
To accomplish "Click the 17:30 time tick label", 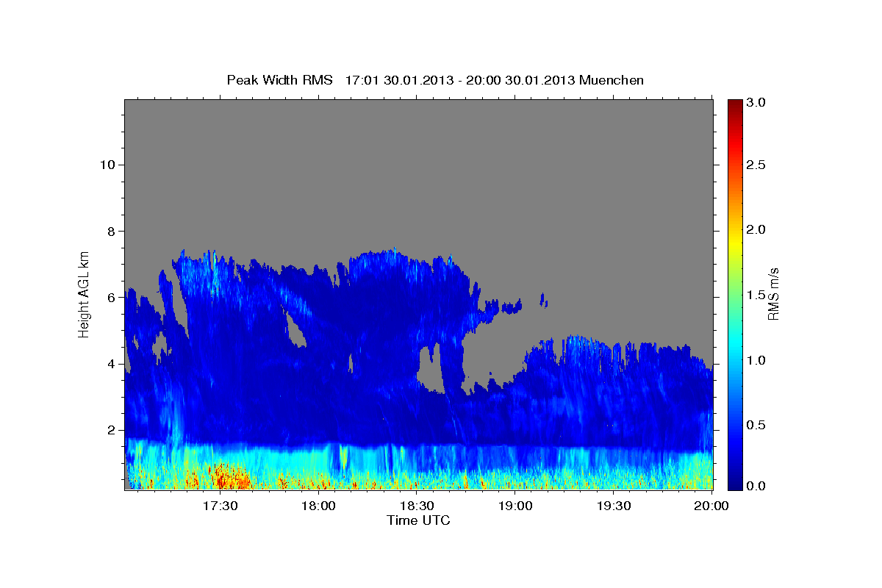I will point(220,506).
